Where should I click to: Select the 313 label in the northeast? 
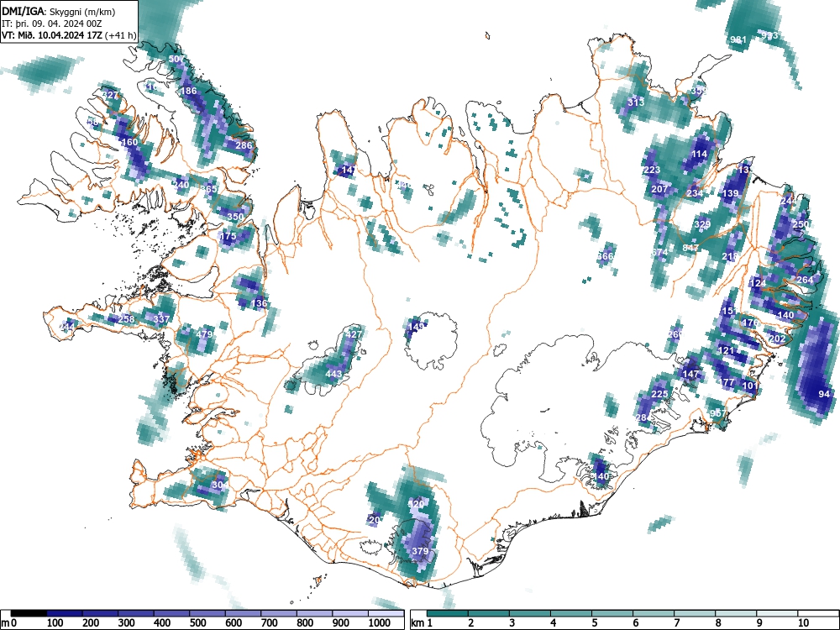[636, 102]
